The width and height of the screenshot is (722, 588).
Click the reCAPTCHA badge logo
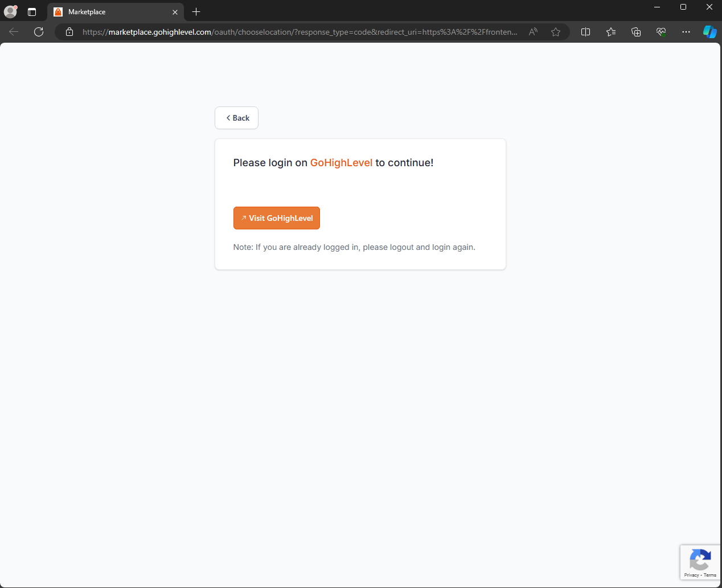click(700, 560)
